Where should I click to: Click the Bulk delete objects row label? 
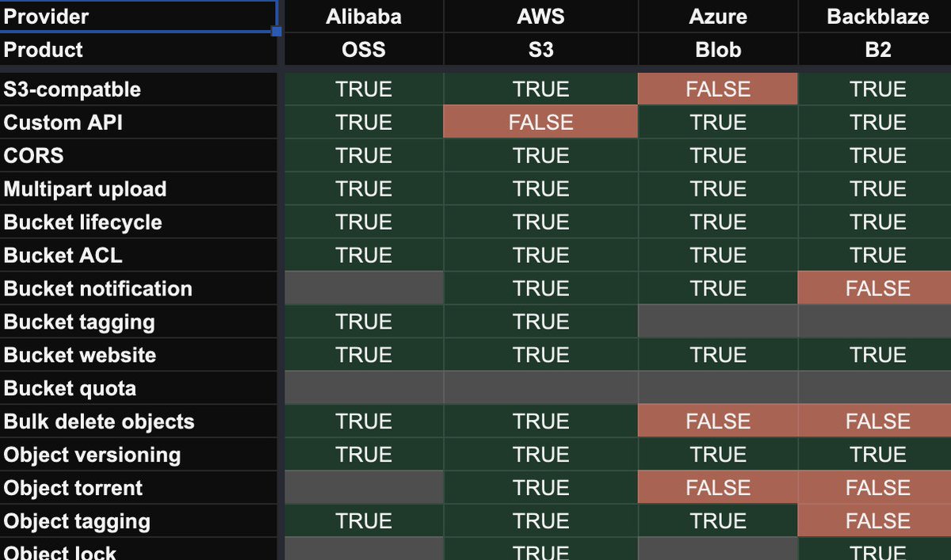[x=139, y=421]
